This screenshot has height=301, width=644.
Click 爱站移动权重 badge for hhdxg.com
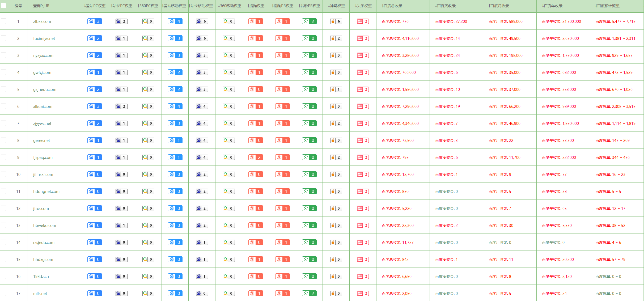pyautogui.click(x=175, y=259)
